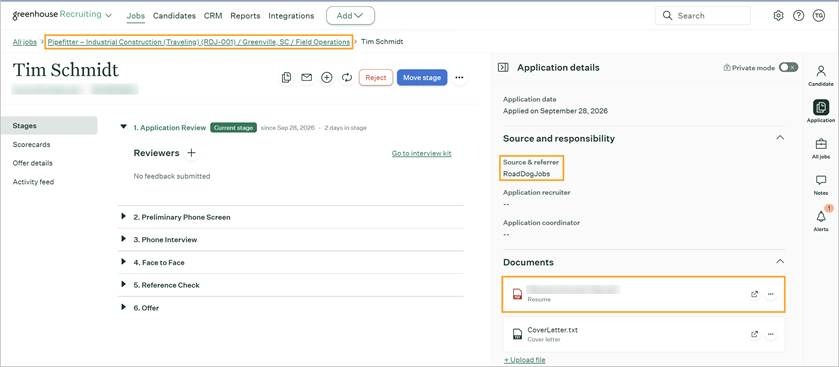
Task: Click the Current stage badge
Action: (233, 127)
